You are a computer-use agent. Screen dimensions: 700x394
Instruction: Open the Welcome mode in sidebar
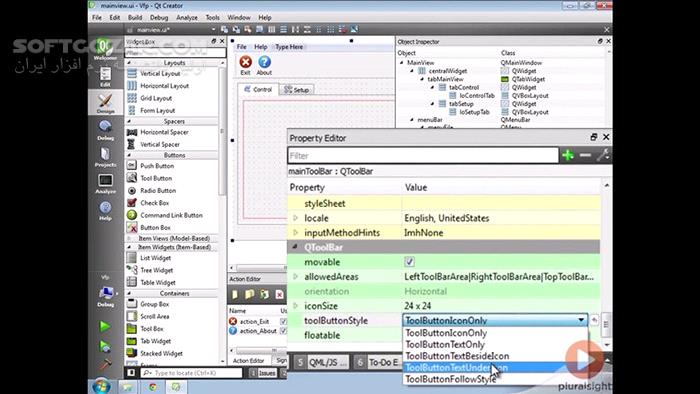pos(105,49)
